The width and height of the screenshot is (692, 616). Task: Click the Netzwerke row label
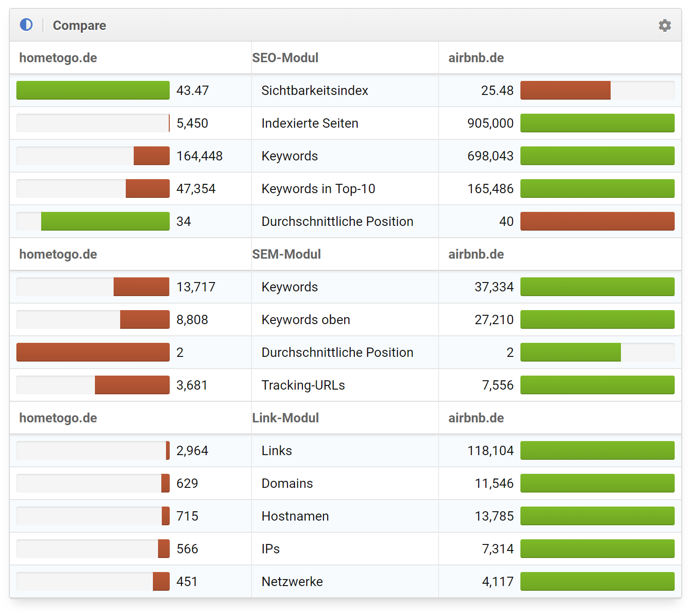point(292,582)
